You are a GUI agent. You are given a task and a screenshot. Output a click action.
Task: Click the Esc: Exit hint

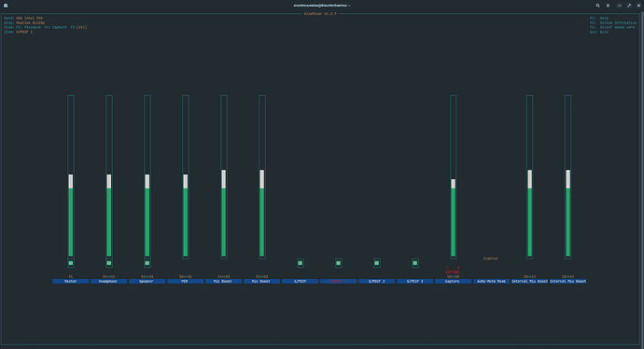point(599,32)
